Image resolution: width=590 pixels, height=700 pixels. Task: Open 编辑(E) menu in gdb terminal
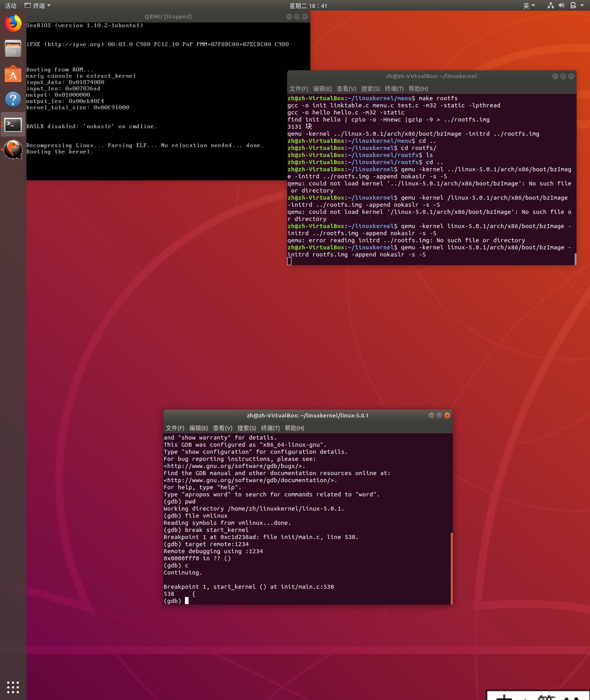click(x=198, y=428)
